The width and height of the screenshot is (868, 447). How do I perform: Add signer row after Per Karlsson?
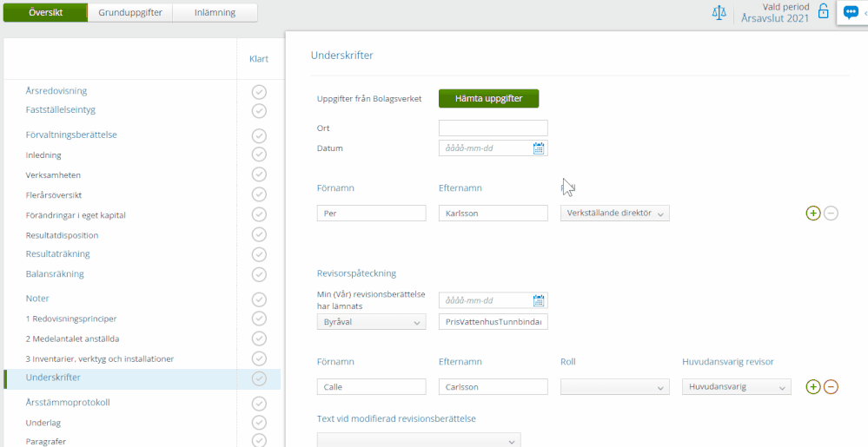click(813, 214)
